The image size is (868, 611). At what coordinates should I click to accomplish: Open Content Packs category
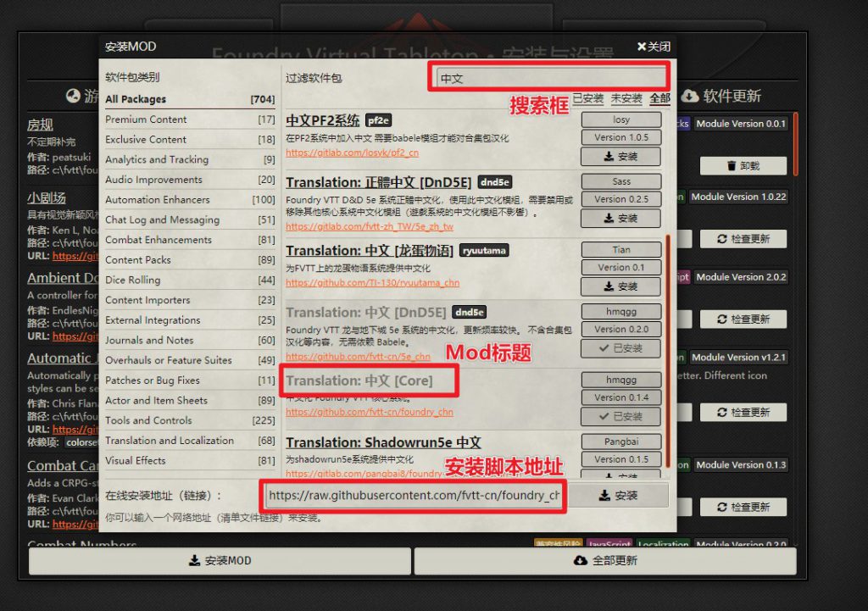coord(190,259)
